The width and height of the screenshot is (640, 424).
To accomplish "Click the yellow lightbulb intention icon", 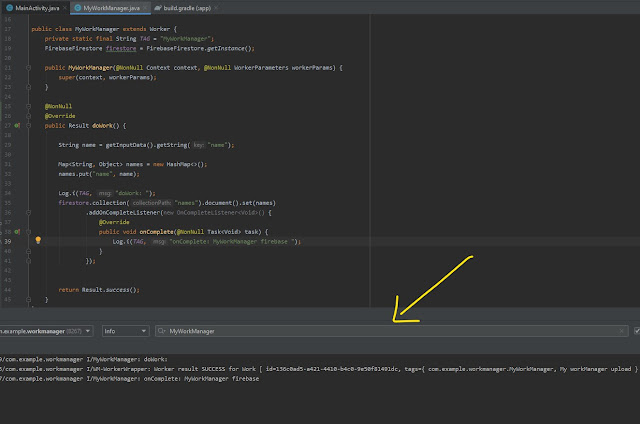I will point(38,241).
